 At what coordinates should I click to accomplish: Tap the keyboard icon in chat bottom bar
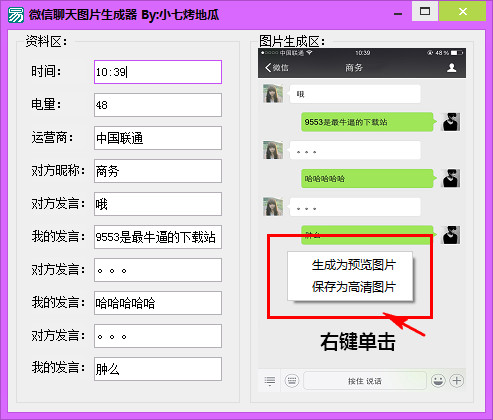pyautogui.click(x=292, y=381)
